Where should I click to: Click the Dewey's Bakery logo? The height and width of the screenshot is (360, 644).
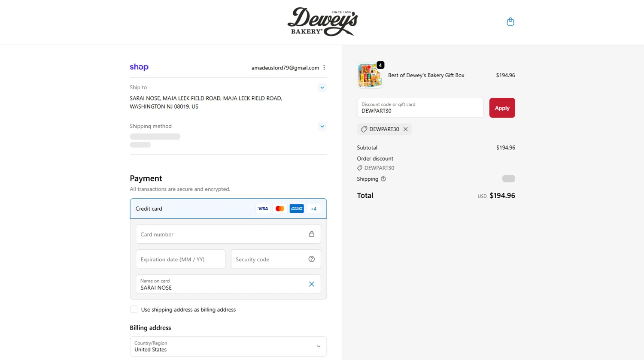pos(322,21)
